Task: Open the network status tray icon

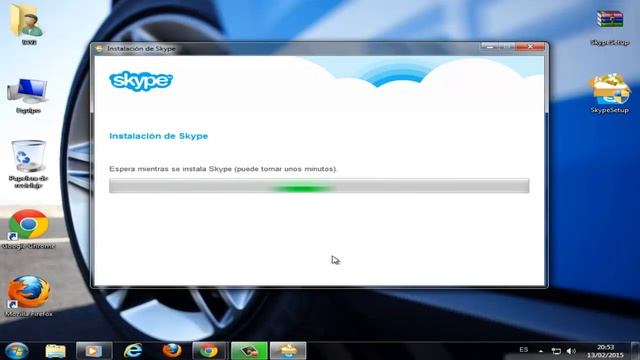Action: coord(556,351)
